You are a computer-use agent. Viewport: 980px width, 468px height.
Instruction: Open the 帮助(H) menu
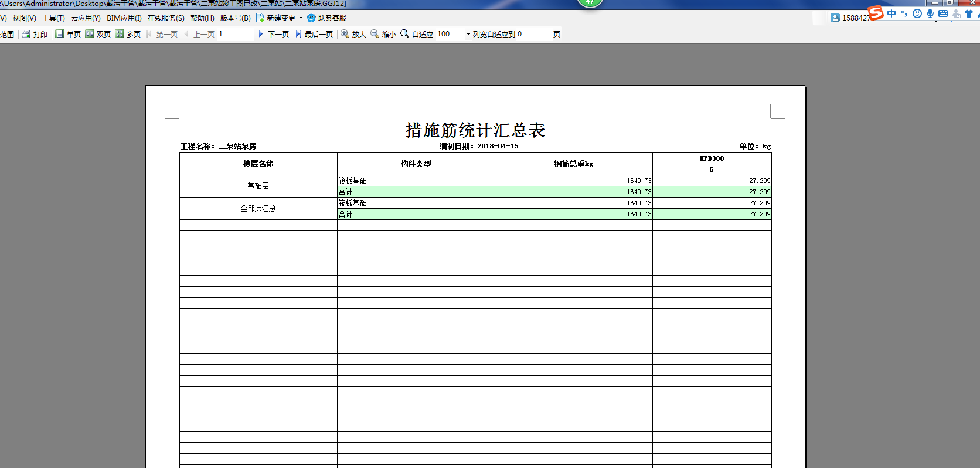[202, 18]
